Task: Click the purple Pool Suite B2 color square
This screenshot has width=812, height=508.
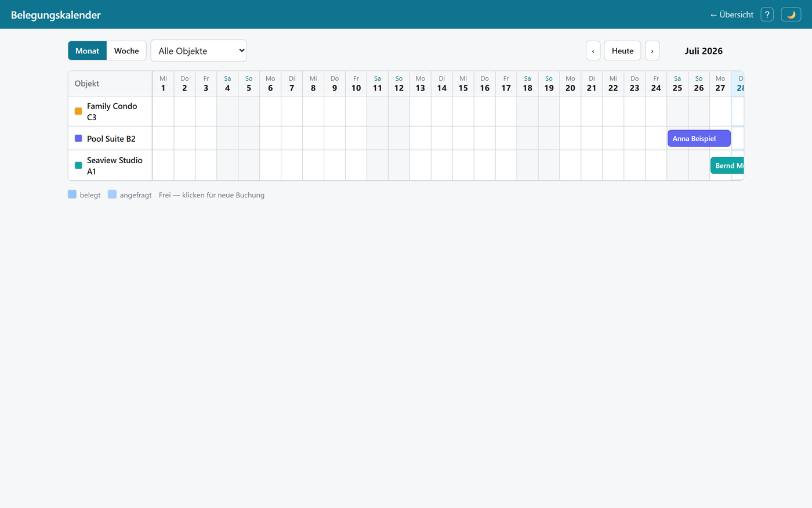Action: [x=78, y=138]
